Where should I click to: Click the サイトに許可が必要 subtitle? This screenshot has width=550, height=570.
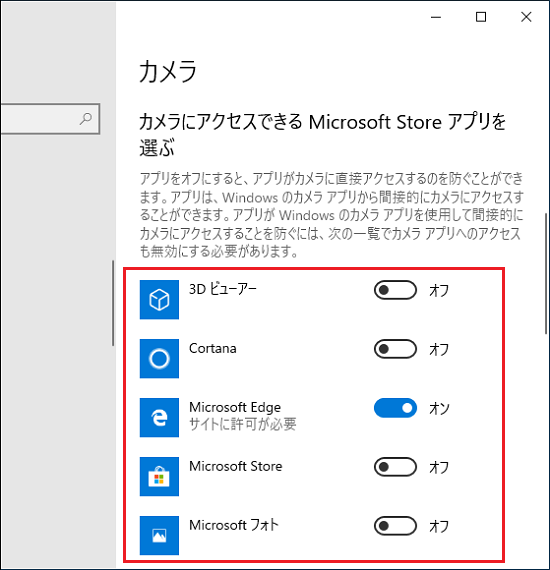pos(242,424)
